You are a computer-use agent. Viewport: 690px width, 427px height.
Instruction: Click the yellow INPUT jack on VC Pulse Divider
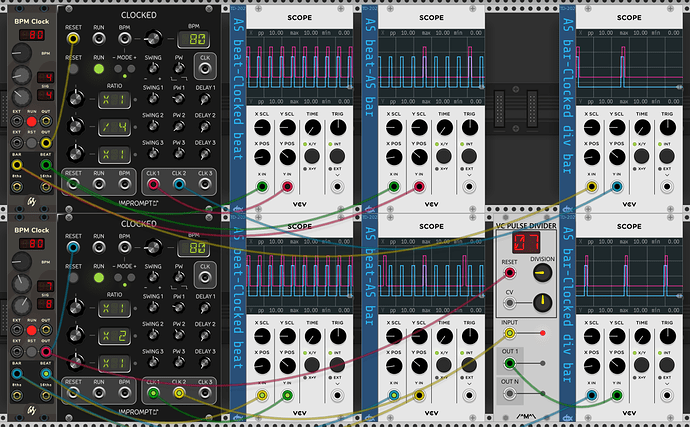coord(510,333)
